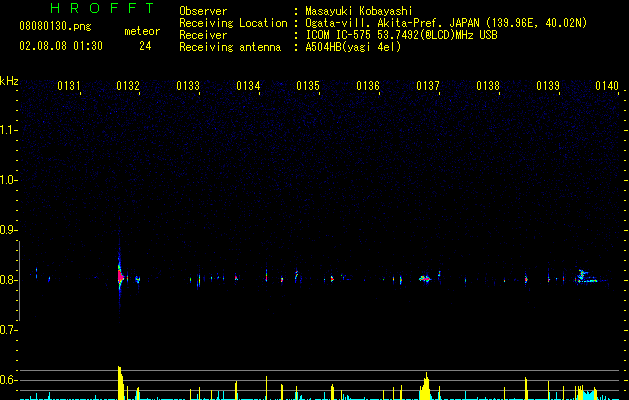This screenshot has height=400, width=629.
Task: Click the kHz axis unit label
Action: tap(9, 81)
